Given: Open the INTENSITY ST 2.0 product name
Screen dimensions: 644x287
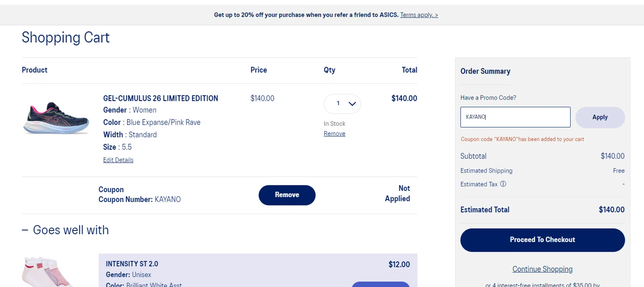Looking at the screenshot, I should tap(132, 264).
